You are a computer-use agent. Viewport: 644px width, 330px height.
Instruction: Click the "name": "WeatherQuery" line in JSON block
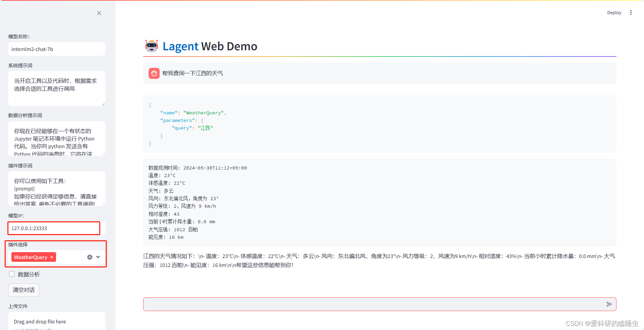(x=193, y=113)
